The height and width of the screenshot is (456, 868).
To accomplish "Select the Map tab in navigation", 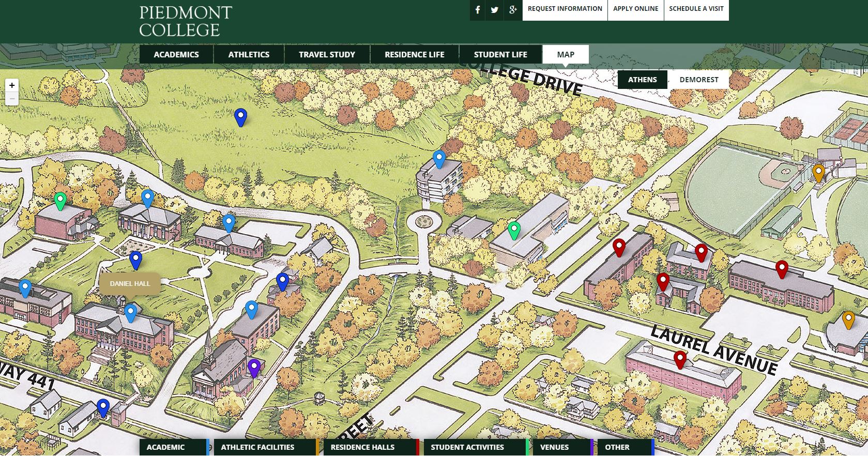I will (x=566, y=54).
